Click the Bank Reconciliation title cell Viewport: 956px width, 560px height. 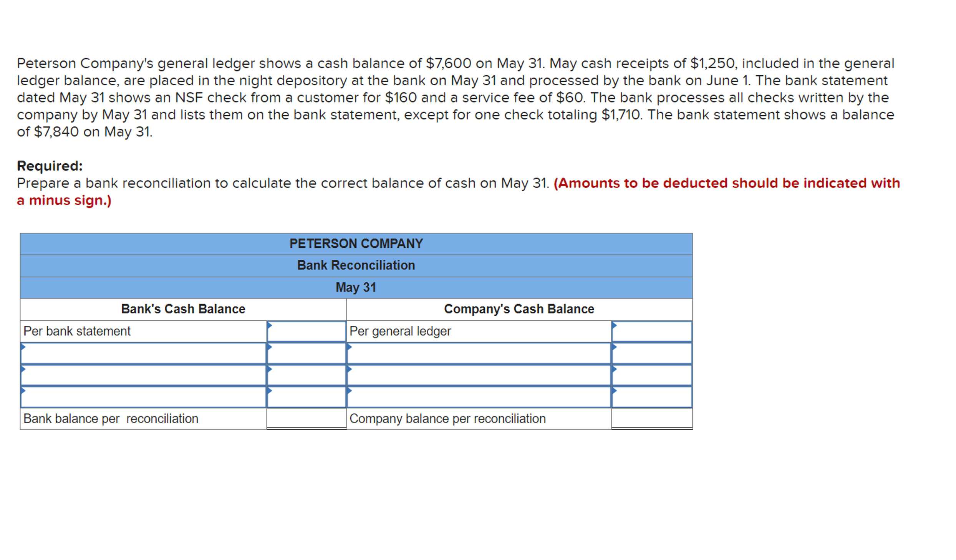pos(356,265)
